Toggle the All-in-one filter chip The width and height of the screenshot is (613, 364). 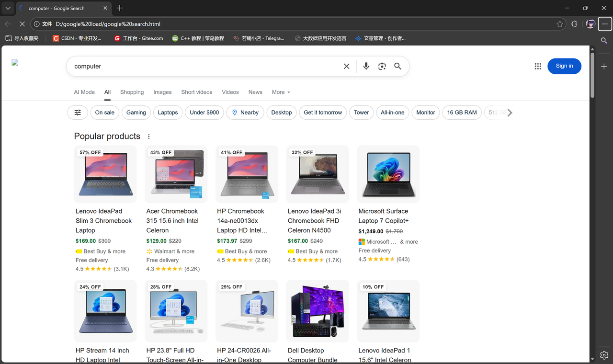click(393, 113)
